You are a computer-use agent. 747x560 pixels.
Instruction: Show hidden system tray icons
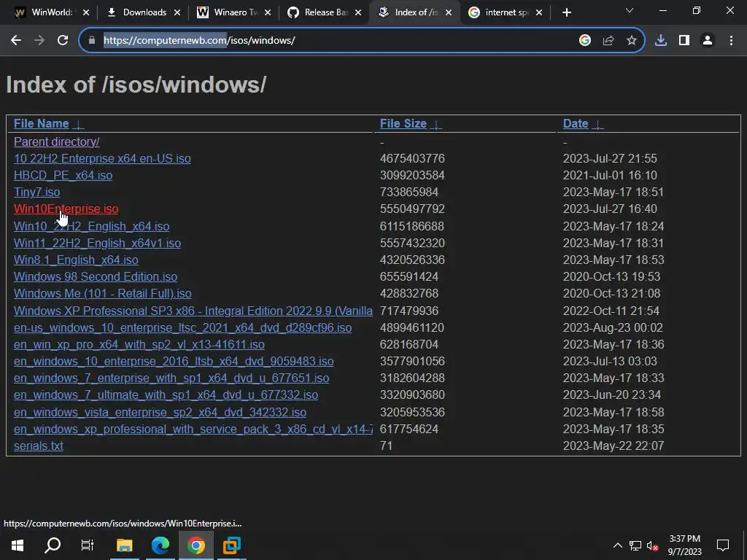tap(617, 545)
